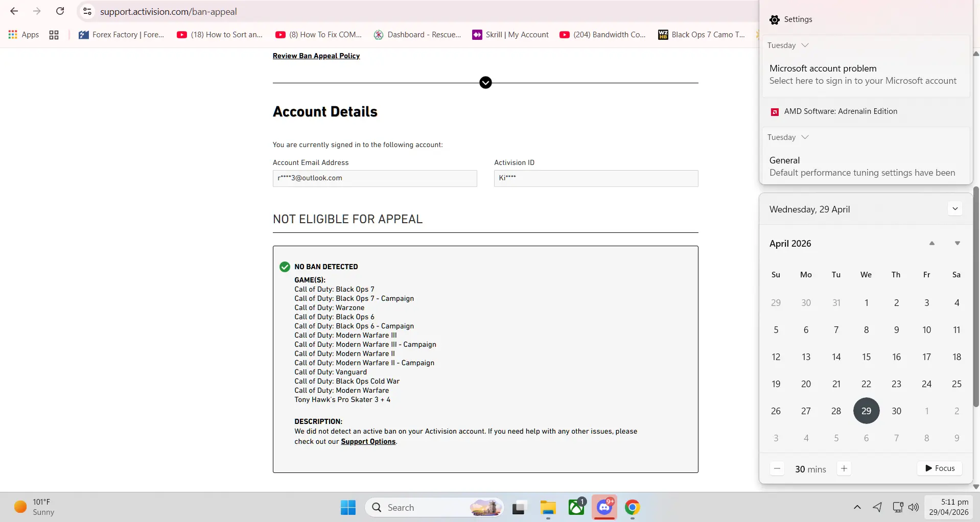Image resolution: width=980 pixels, height=522 pixels.
Task: Open the Skrill | My Account bookmark
Action: click(x=511, y=35)
